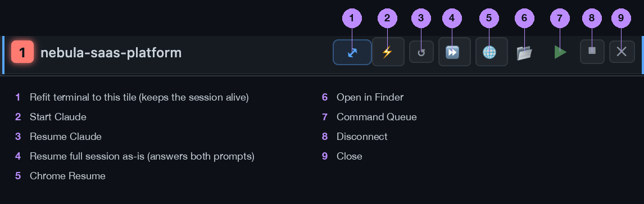
Task: Open Chrome Resume via the globe icon
Action: (x=491, y=52)
